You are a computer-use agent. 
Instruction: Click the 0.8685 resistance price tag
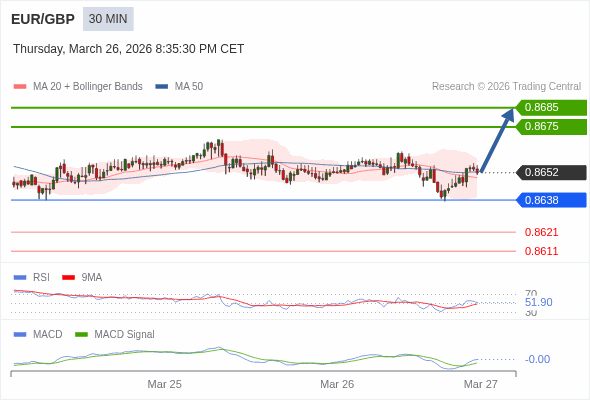[551, 108]
